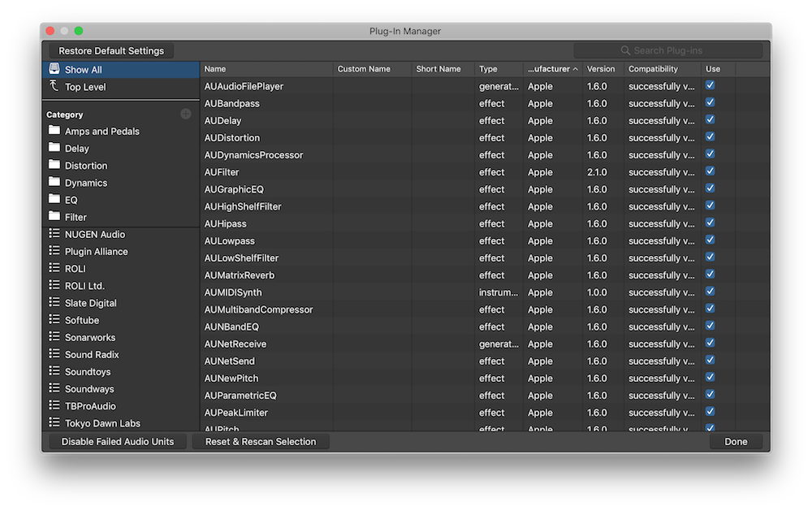812x511 pixels.
Task: Uncheck the AUMatrixReverb Use checkbox
Action: [710, 275]
